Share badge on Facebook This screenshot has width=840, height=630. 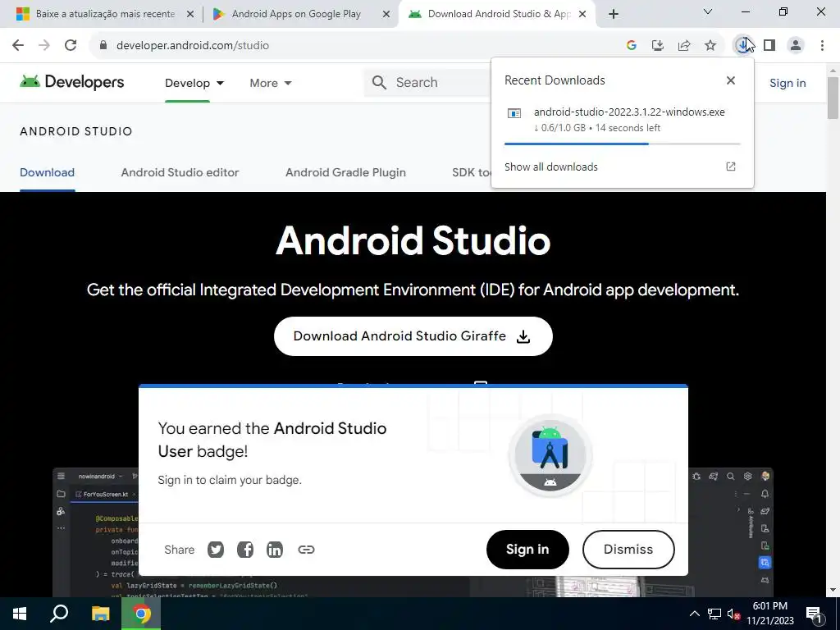tap(245, 550)
